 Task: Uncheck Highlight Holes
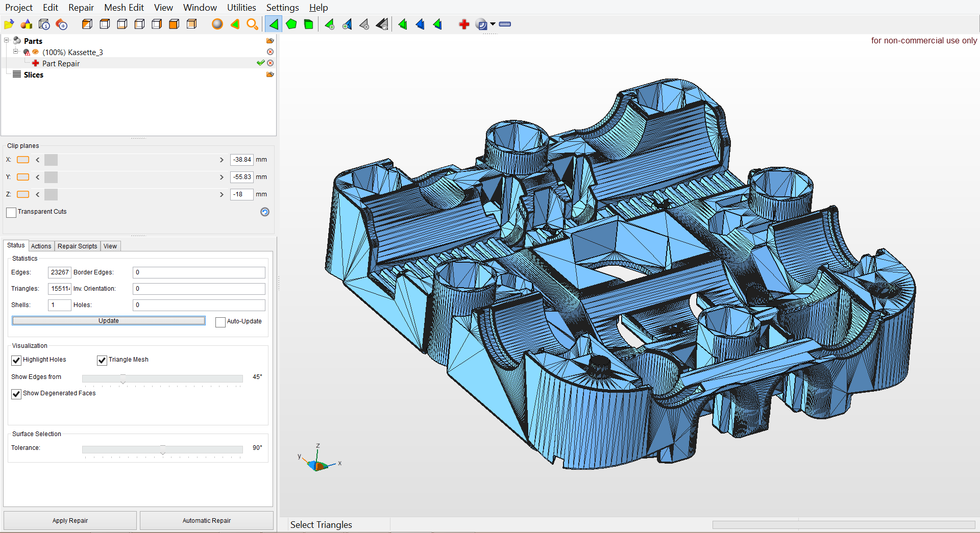[16, 360]
